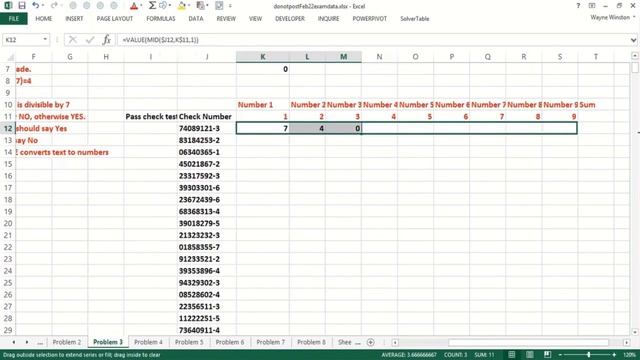Viewport: 640px width, 360px height.
Task: Click the Save icon in quick access toolbar
Action: pos(22,6)
